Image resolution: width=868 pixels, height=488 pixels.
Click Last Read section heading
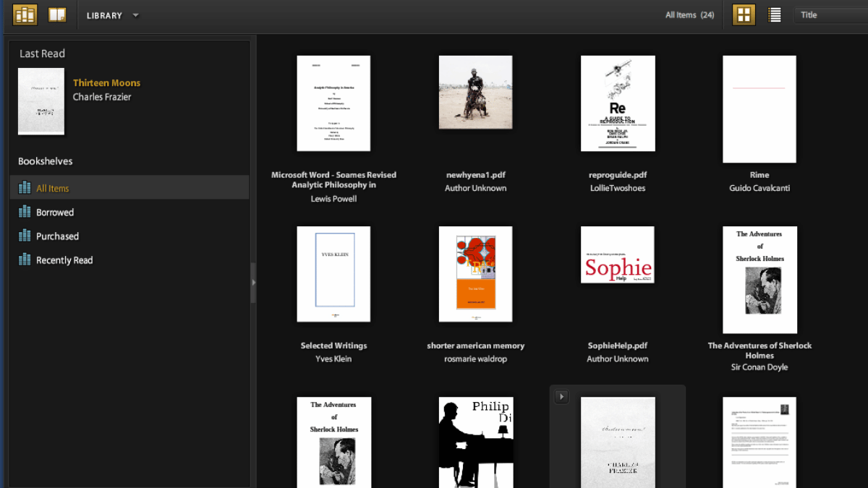pos(42,53)
